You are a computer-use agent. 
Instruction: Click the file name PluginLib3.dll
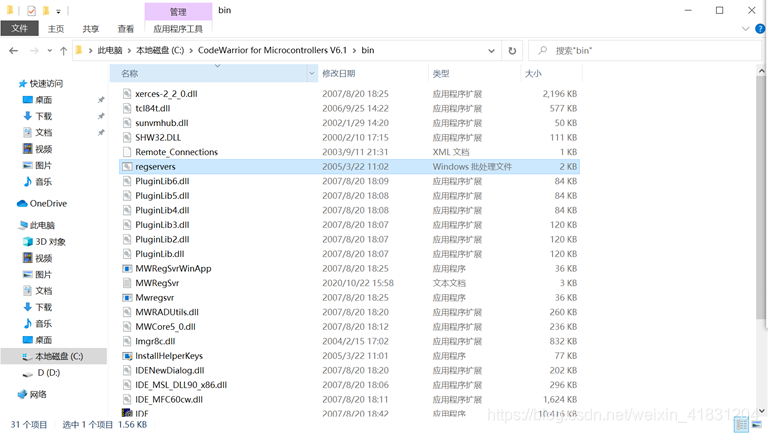pos(162,225)
